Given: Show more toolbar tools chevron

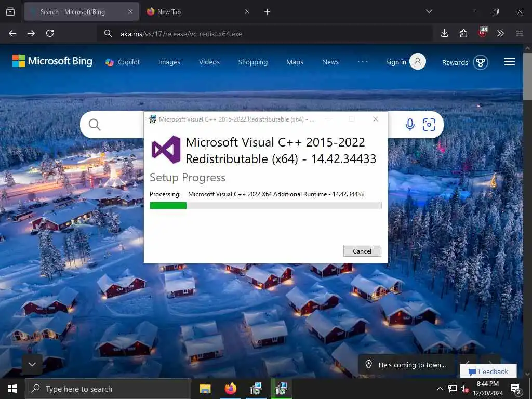Looking at the screenshot, I should [x=500, y=33].
